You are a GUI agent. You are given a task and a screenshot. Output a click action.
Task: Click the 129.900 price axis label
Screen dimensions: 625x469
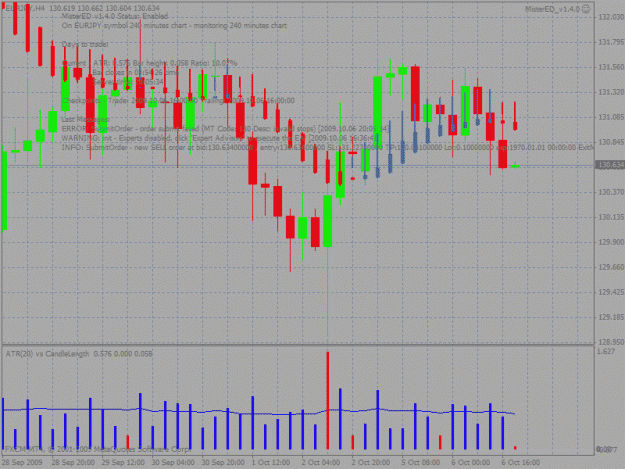point(611,242)
